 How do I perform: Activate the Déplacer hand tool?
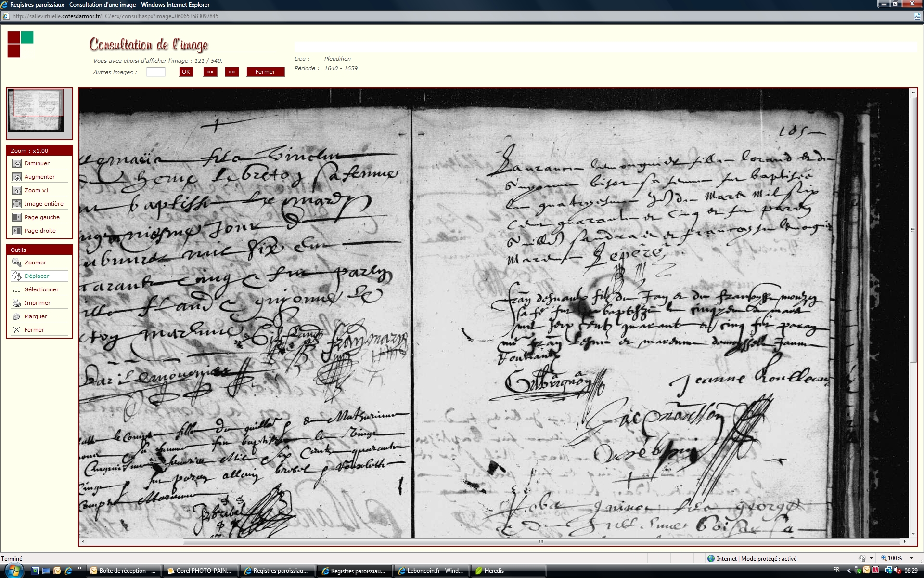(x=17, y=276)
